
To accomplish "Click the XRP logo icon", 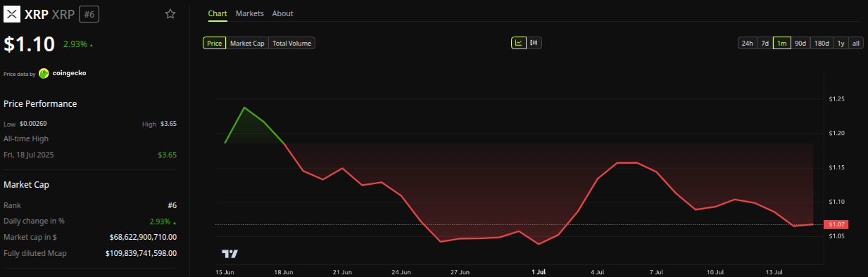I will click(12, 13).
